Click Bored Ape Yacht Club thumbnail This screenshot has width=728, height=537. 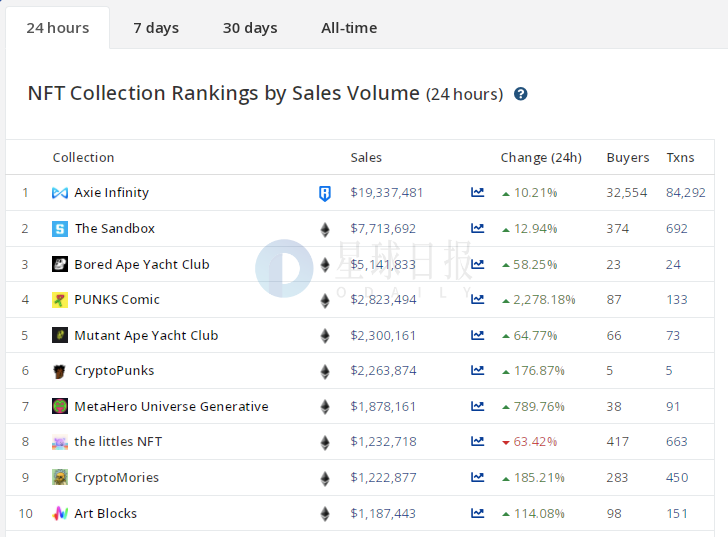point(60,265)
